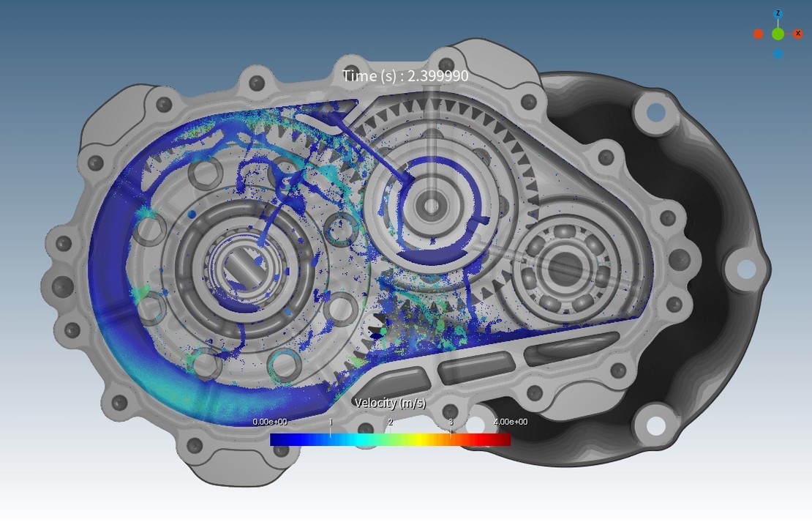
Task: Click the mounting hole at black cover's far right
Action: pyautogui.click(x=745, y=269)
